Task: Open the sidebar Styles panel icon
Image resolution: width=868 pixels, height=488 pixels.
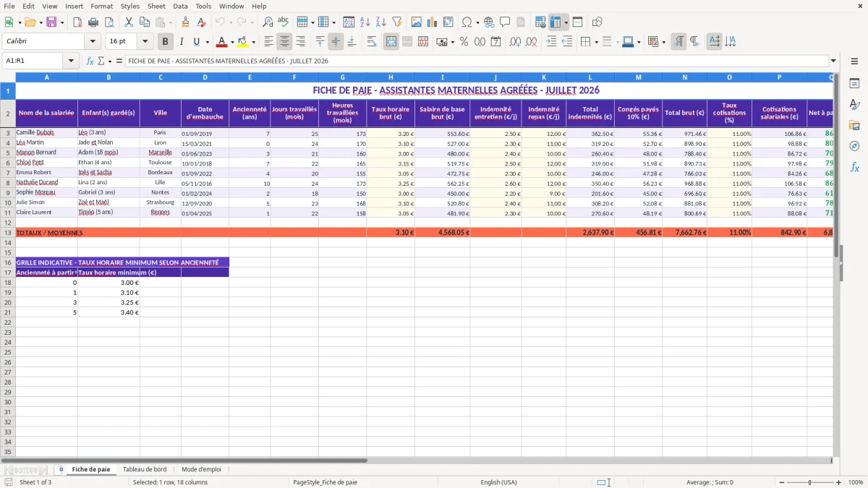Action: coord(854,105)
